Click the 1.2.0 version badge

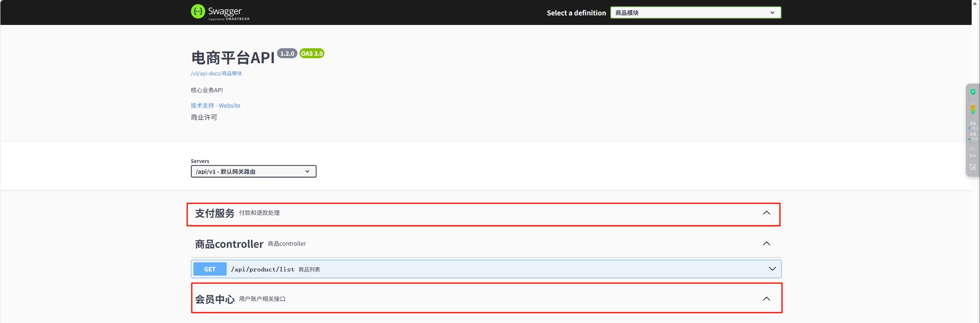(287, 54)
